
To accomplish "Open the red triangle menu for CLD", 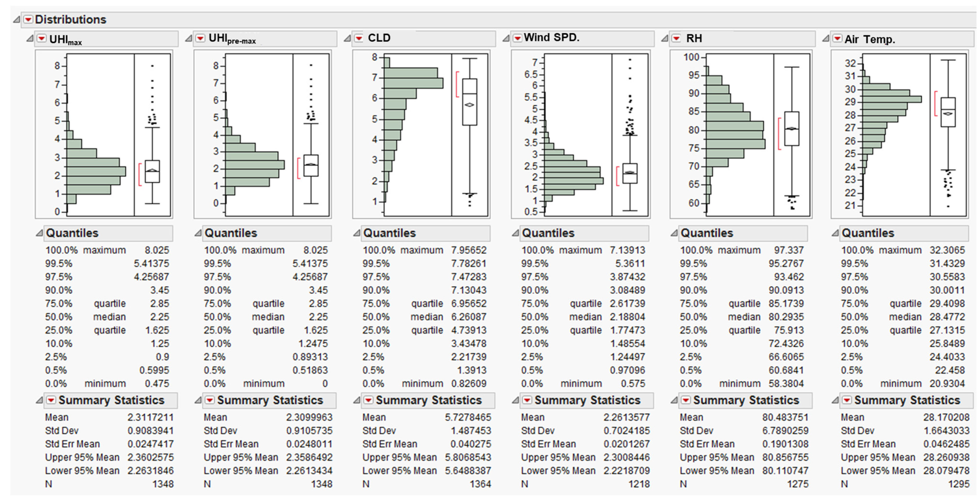I will [359, 38].
